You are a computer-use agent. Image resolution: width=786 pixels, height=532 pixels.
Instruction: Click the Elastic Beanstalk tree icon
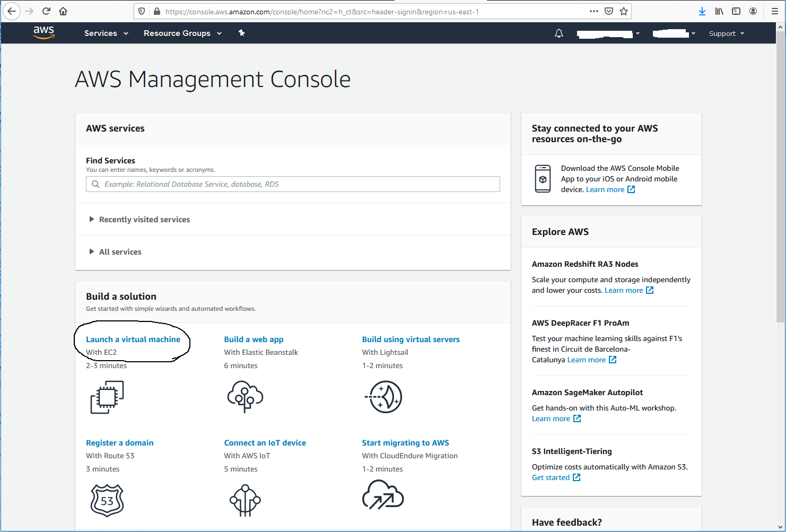[245, 396]
